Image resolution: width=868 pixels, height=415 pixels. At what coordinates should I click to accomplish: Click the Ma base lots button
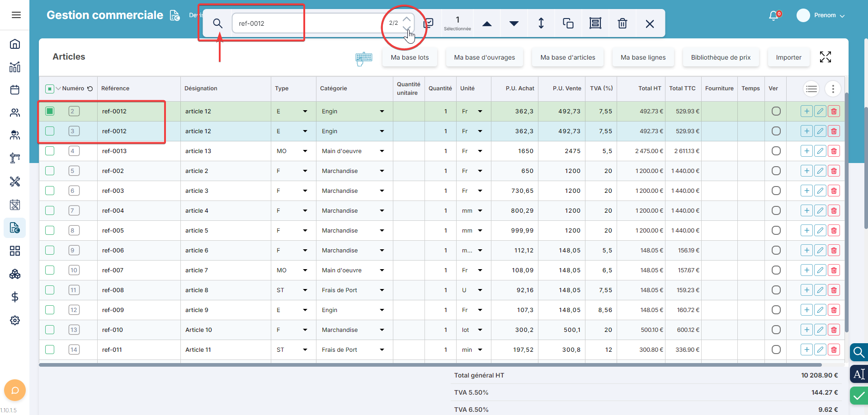[x=410, y=57]
